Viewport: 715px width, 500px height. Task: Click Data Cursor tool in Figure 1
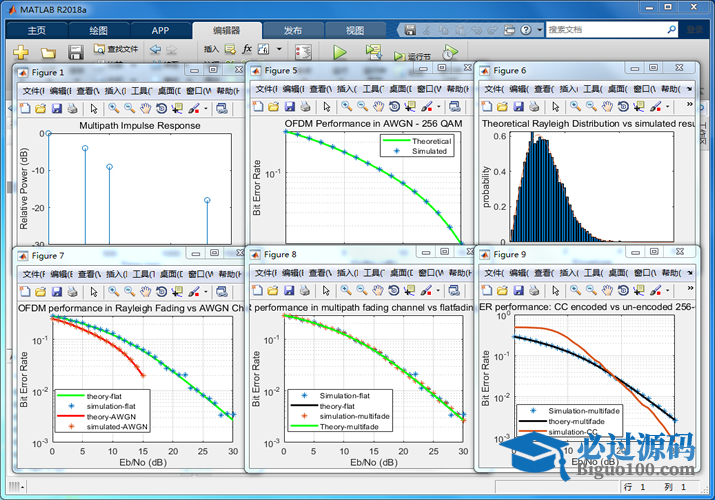(177, 108)
